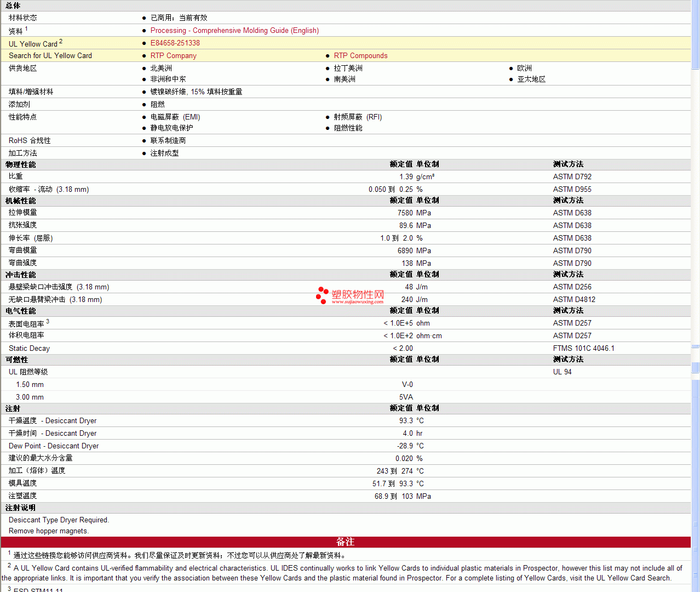The width and height of the screenshot is (700, 592).
Task: Click the '注射说明' section header
Action: point(21,508)
